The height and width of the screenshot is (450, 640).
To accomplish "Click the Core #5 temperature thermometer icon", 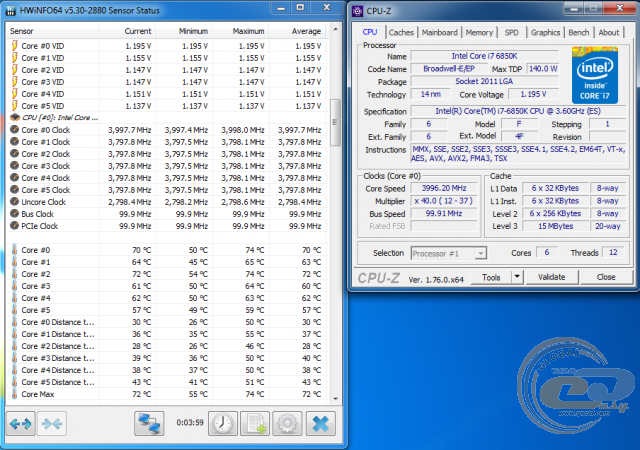I will pyautogui.click(x=15, y=310).
